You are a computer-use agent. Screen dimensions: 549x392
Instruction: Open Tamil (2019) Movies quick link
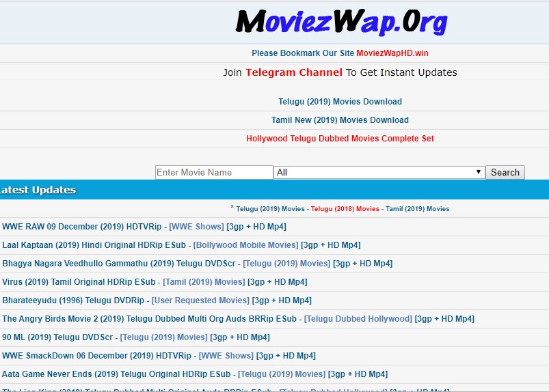(x=417, y=209)
